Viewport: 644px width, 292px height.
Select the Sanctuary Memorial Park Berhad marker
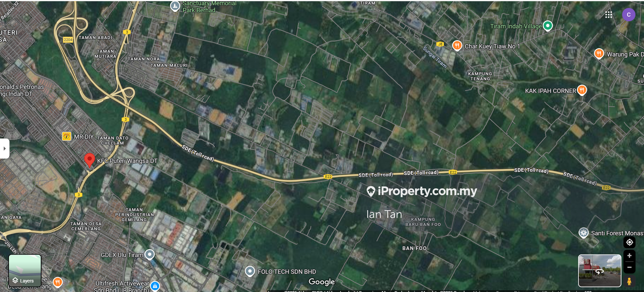pyautogui.click(x=175, y=6)
